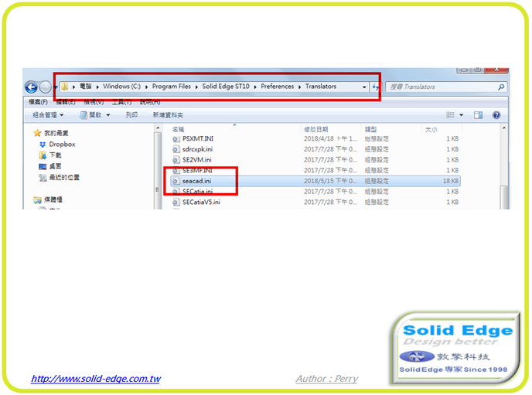
Task: Click the Forward navigation arrow
Action: [46, 87]
